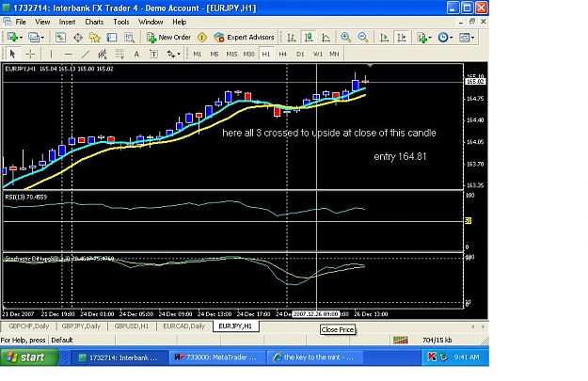Open the Templates dropdown arrow
Screen dimensions: 588x381
tap(473, 38)
